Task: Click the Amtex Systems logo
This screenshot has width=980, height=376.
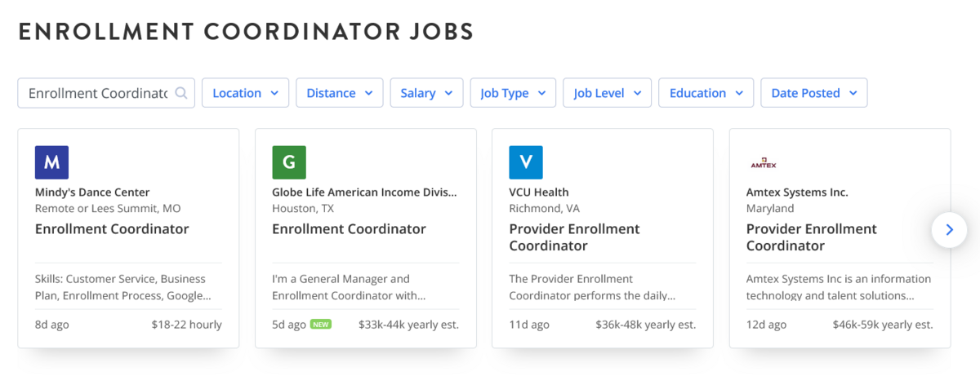Action: [x=763, y=163]
